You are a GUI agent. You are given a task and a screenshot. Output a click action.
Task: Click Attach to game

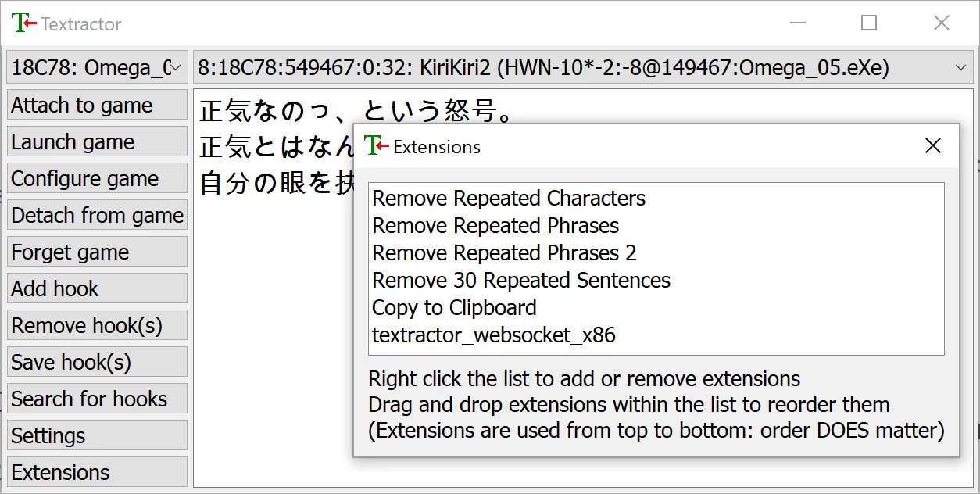pos(80,105)
